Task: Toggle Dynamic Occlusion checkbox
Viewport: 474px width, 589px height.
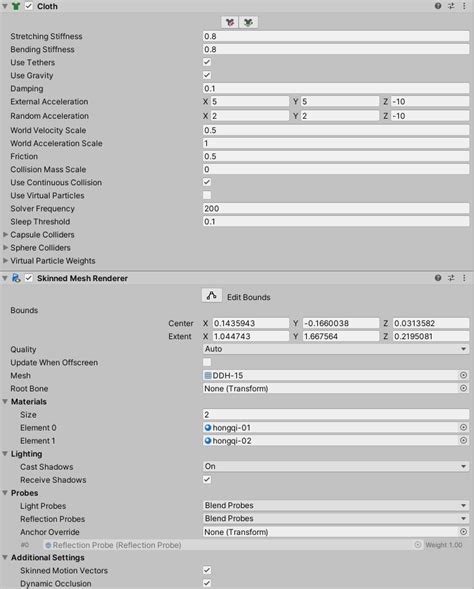Action: pos(207,583)
